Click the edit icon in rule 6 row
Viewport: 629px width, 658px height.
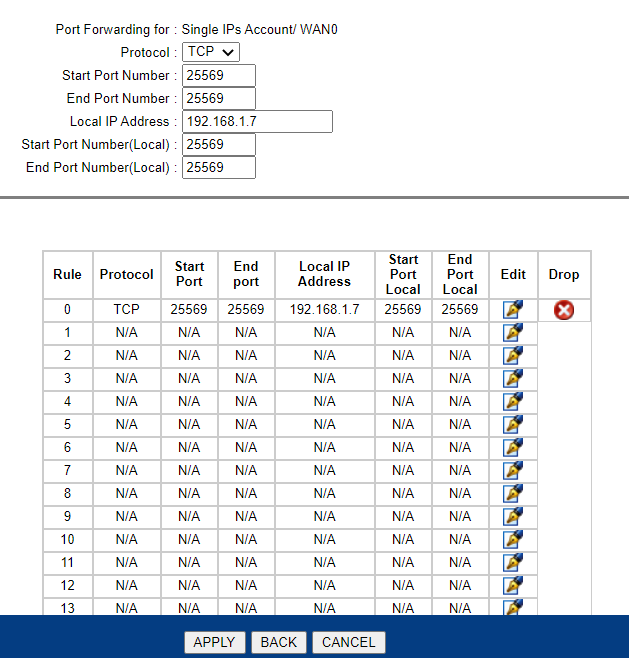(513, 448)
